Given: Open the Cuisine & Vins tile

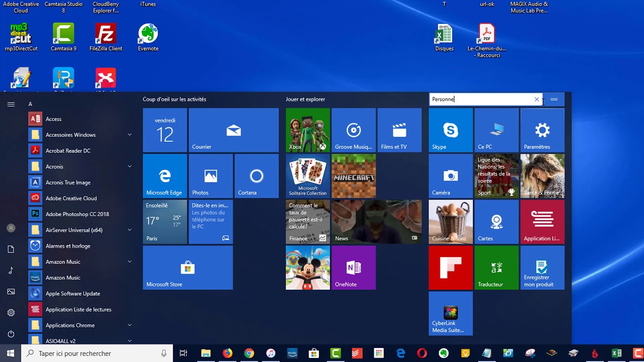Looking at the screenshot, I should pos(450,222).
